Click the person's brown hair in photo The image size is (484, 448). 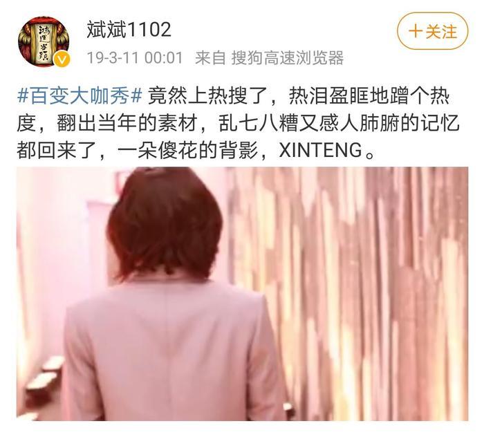click(x=167, y=222)
